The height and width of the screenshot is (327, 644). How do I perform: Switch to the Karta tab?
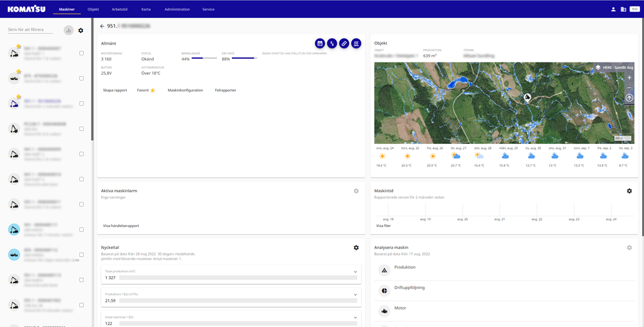pyautogui.click(x=146, y=10)
